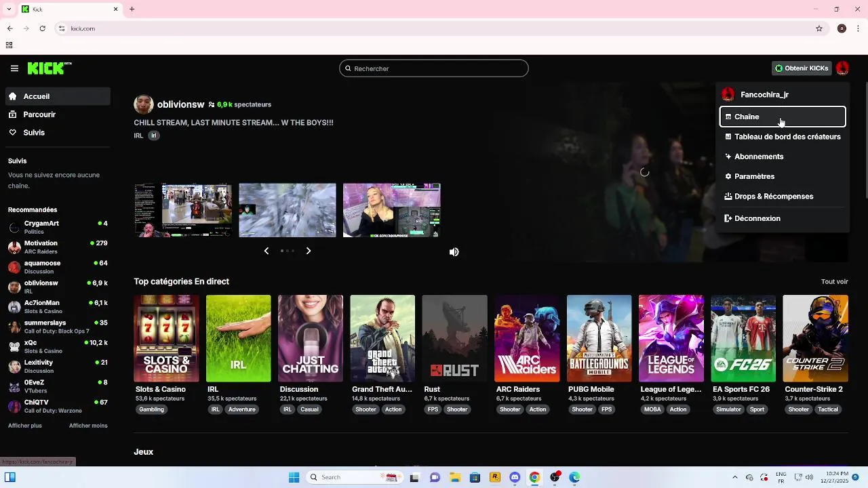Click Motivation avatar in Recommandées
The image size is (868, 488).
coord(14,247)
